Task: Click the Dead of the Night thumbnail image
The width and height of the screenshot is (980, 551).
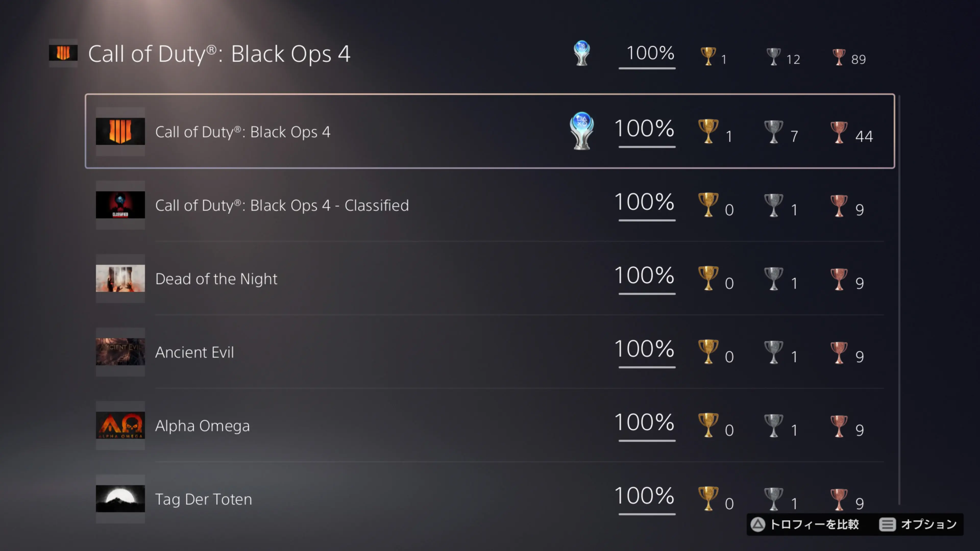Action: (120, 279)
